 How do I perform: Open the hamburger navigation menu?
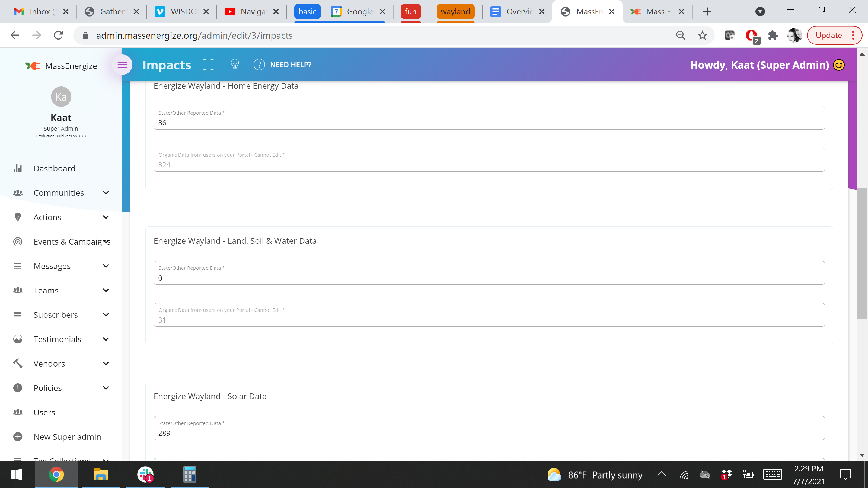[x=122, y=65]
